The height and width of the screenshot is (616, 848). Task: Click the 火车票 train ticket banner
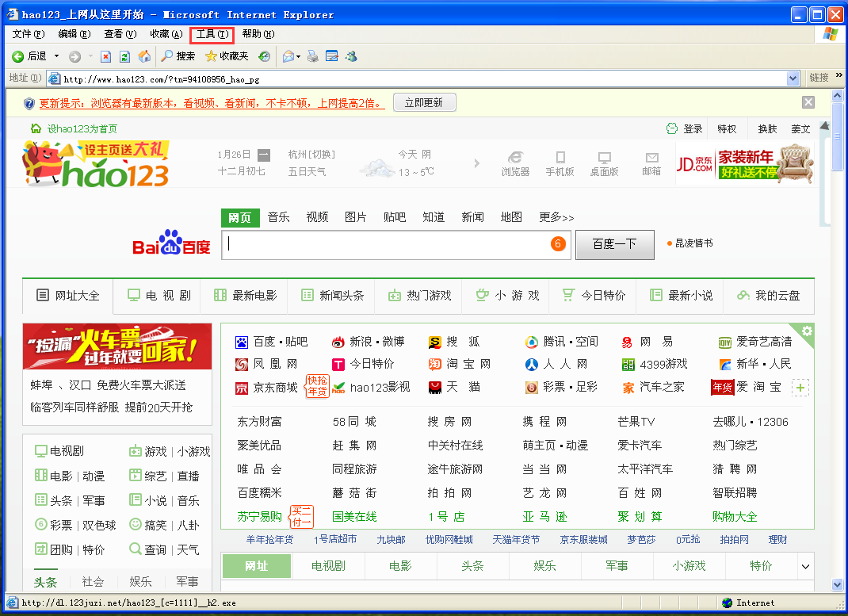tap(117, 346)
